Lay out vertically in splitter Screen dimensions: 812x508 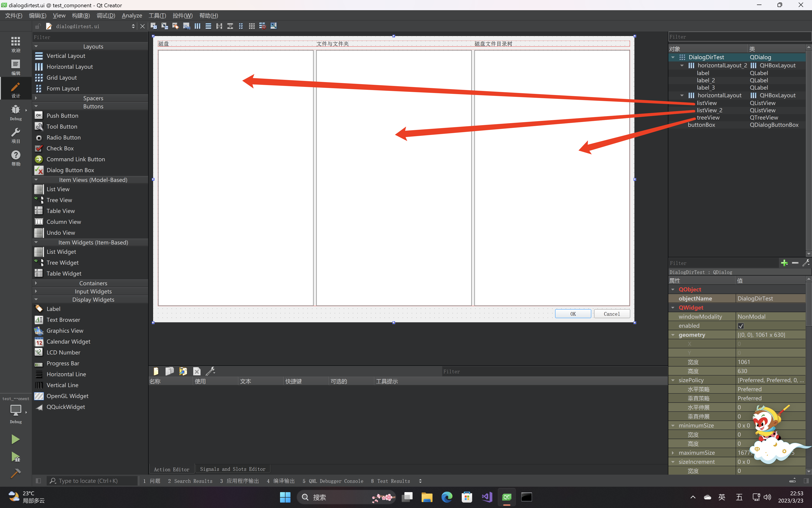(230, 26)
